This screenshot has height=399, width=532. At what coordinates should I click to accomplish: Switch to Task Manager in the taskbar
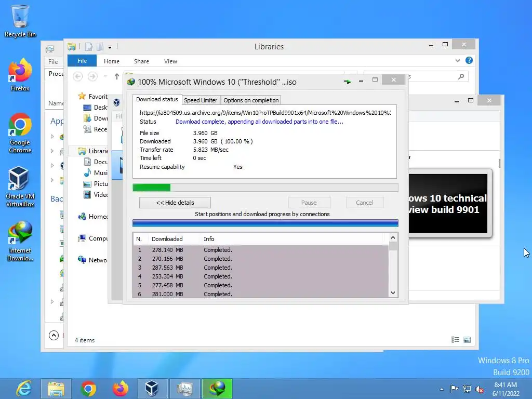[184, 389]
